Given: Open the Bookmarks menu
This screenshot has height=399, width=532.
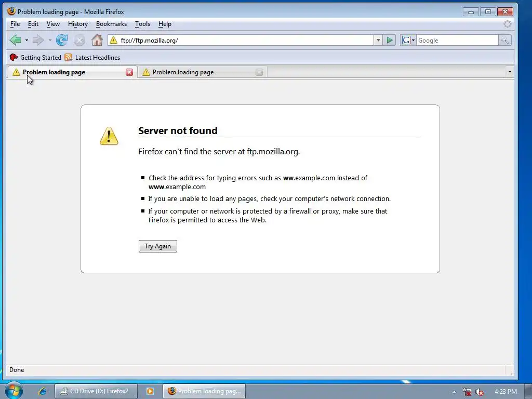Looking at the screenshot, I should (111, 24).
